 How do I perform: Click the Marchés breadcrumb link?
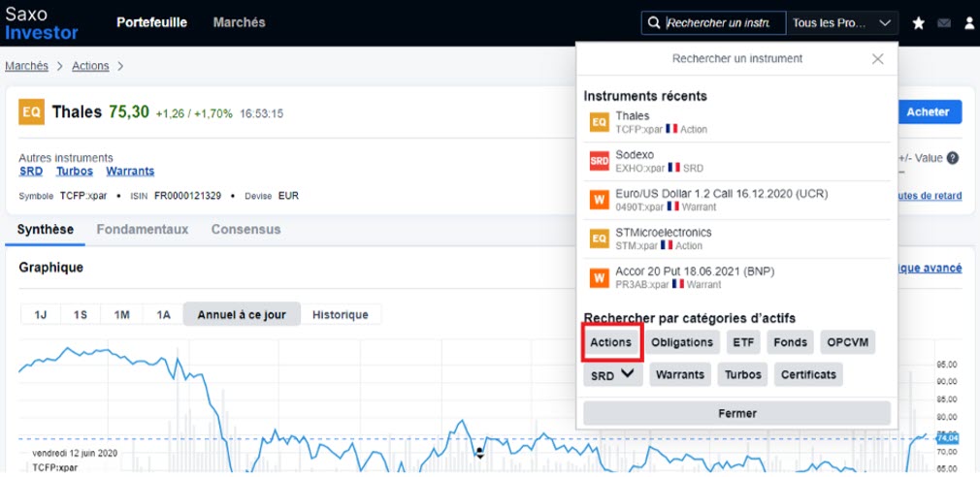27,66
